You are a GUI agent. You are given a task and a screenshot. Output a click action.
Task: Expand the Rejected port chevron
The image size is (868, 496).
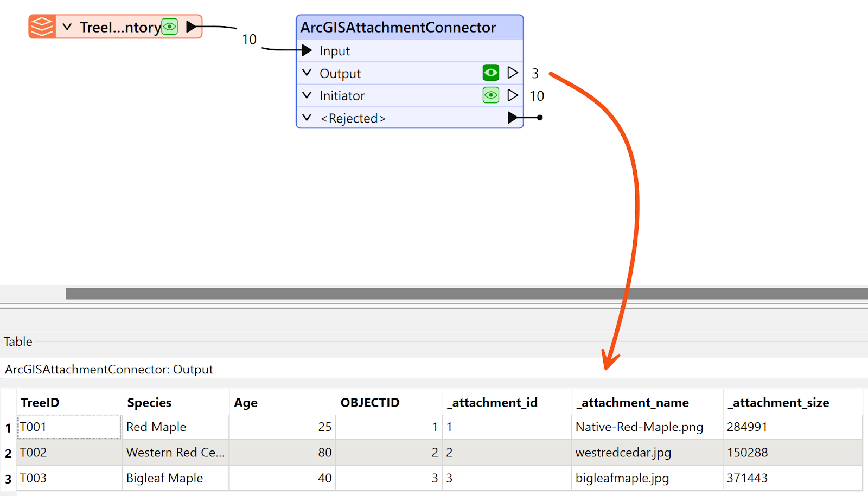pos(307,118)
